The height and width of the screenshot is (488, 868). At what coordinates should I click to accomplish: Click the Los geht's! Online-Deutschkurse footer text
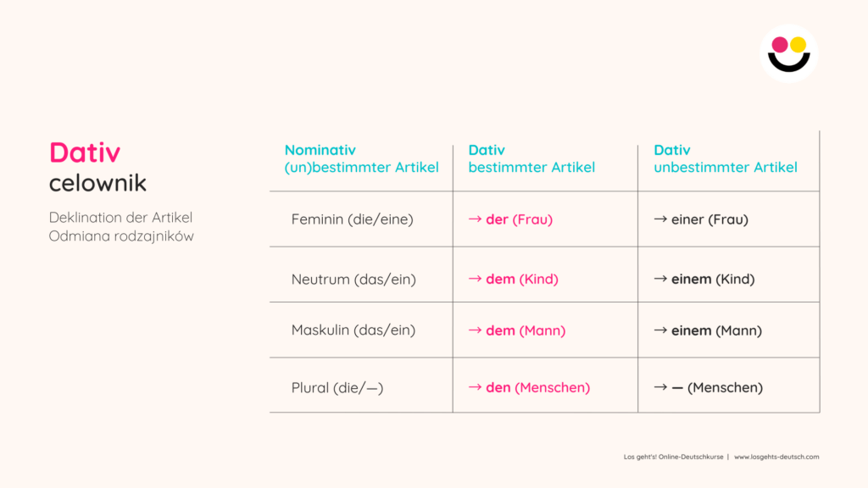pos(673,457)
